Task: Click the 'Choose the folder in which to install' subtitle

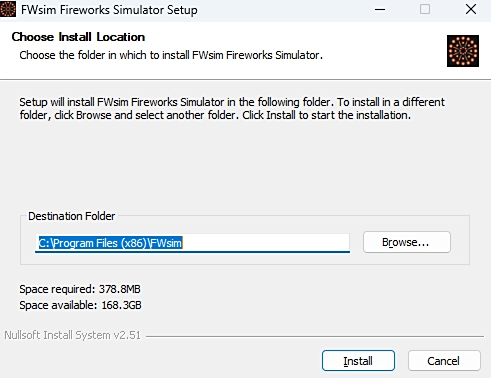Action: click(x=171, y=55)
